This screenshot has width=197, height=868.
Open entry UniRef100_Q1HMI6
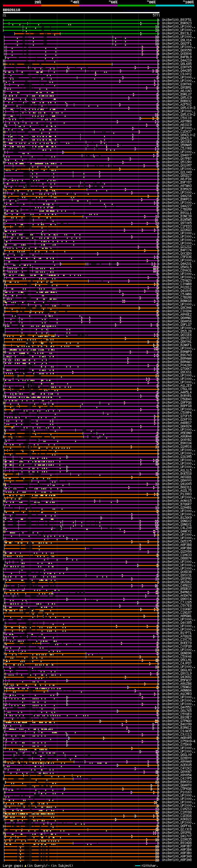coord(176,446)
